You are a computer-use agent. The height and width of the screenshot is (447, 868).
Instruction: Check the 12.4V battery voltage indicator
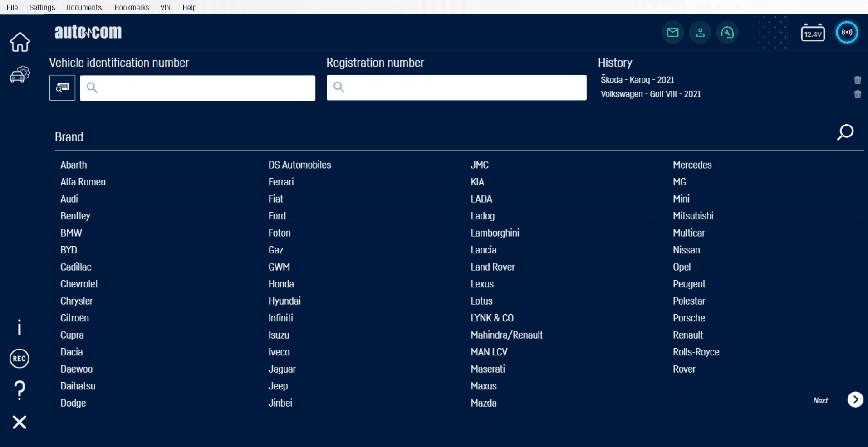[812, 33]
